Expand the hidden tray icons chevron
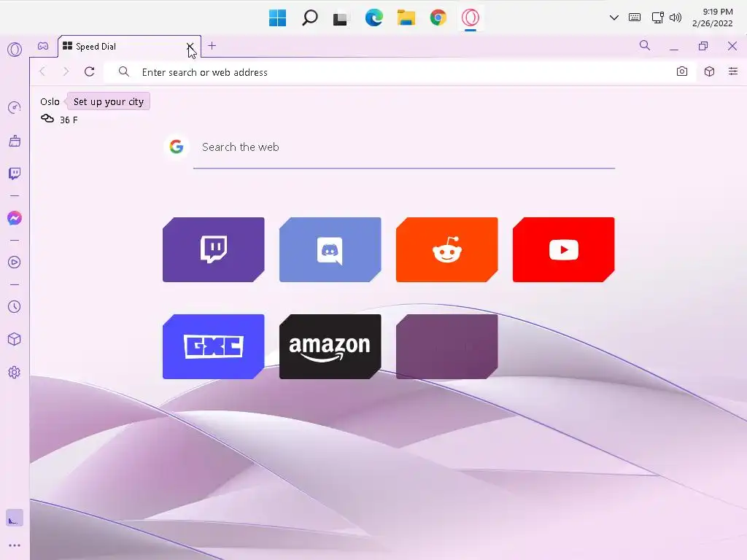 tap(614, 17)
